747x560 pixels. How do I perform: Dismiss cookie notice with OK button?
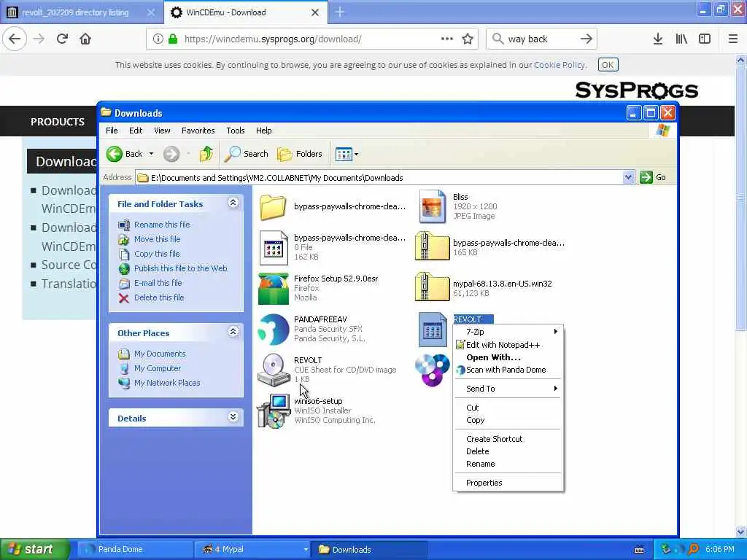click(x=608, y=65)
